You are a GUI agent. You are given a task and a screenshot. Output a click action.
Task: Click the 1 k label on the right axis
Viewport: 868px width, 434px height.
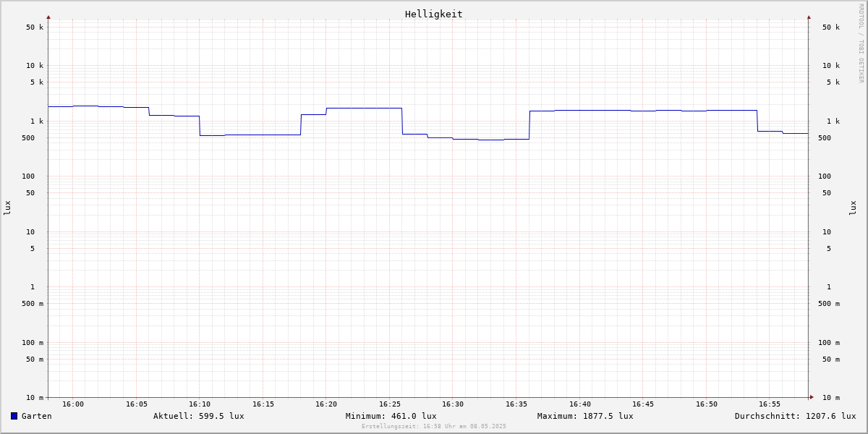click(833, 122)
